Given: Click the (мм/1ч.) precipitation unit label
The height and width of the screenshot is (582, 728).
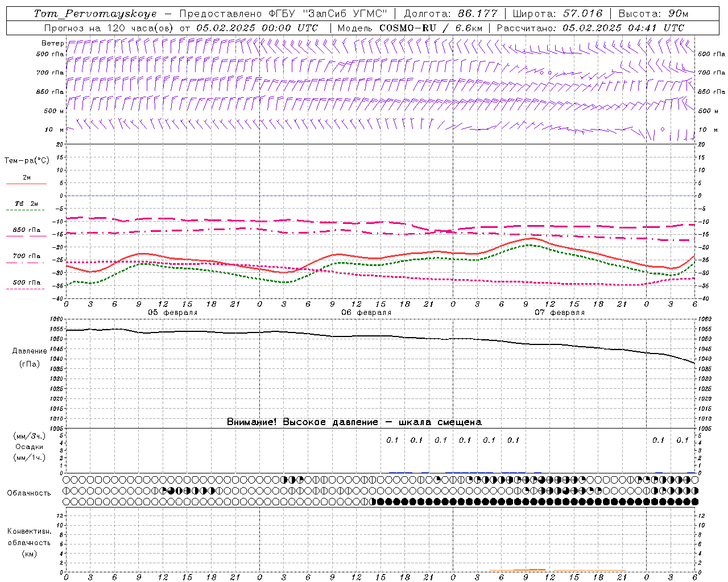Looking at the screenshot, I should 29,457.
